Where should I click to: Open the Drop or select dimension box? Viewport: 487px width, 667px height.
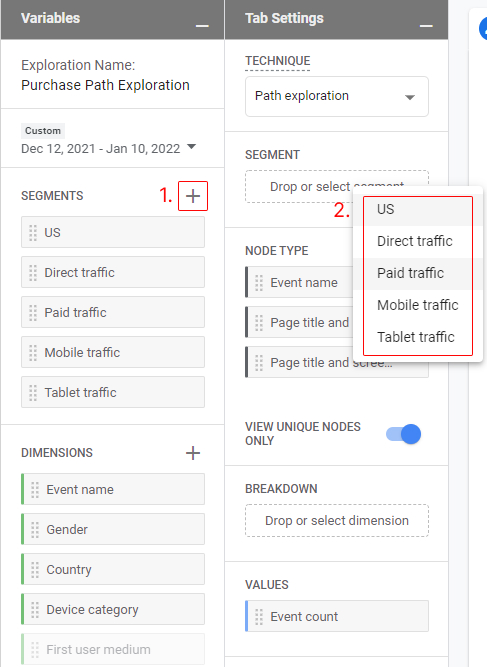coord(336,521)
